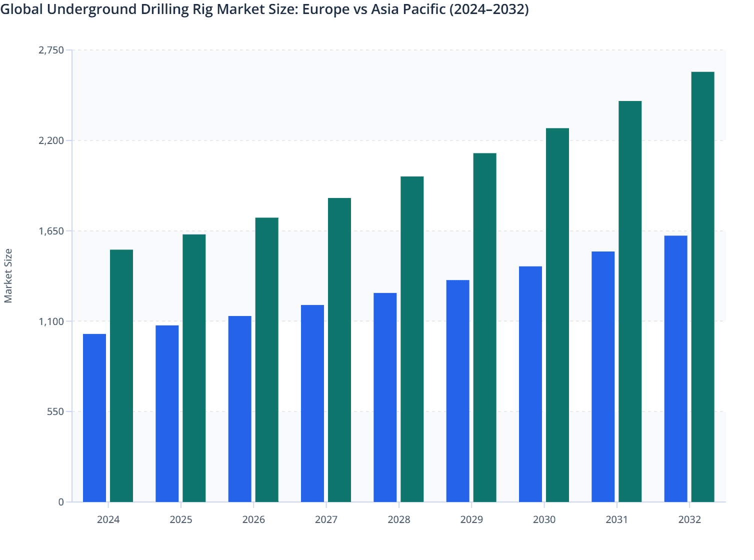Click the 2024 label on the x-axis
The width and height of the screenshot is (754, 560).
coord(107,520)
